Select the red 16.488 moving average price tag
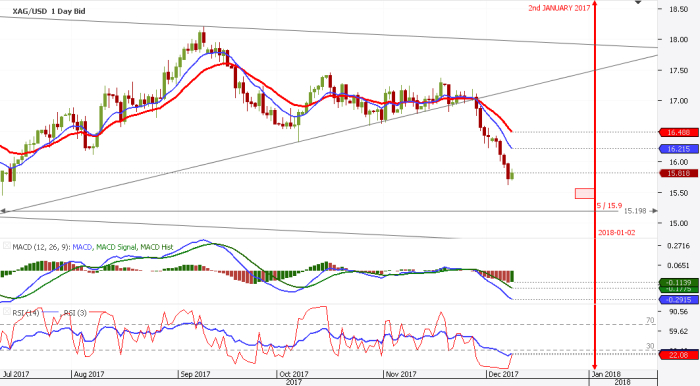Screen dimensions: 700x386 pos(679,133)
